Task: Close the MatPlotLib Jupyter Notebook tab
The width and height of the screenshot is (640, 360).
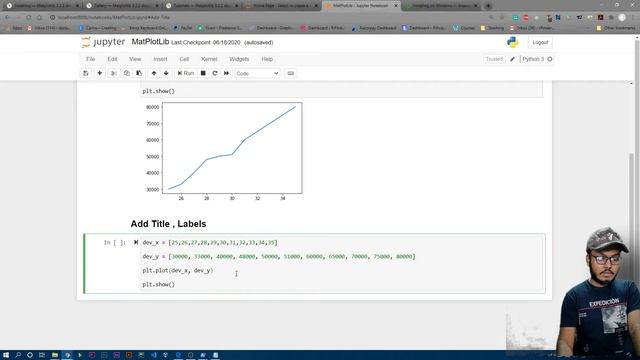Action: pos(396,6)
